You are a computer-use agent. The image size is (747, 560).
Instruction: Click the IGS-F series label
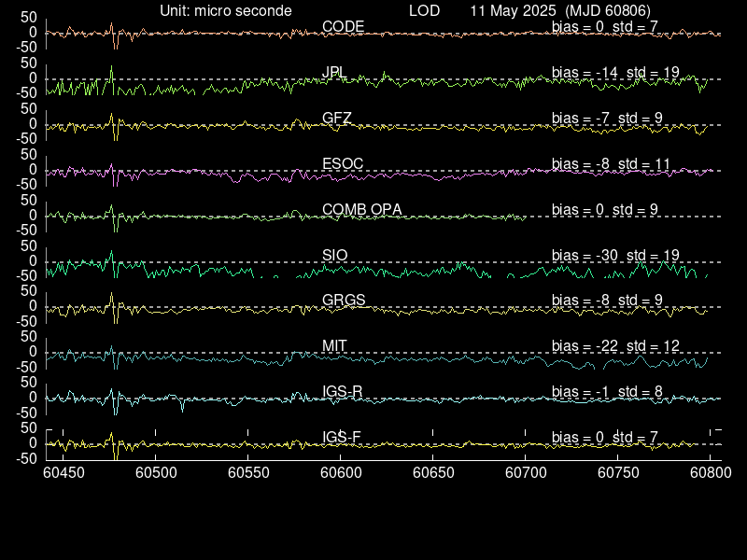click(x=342, y=437)
